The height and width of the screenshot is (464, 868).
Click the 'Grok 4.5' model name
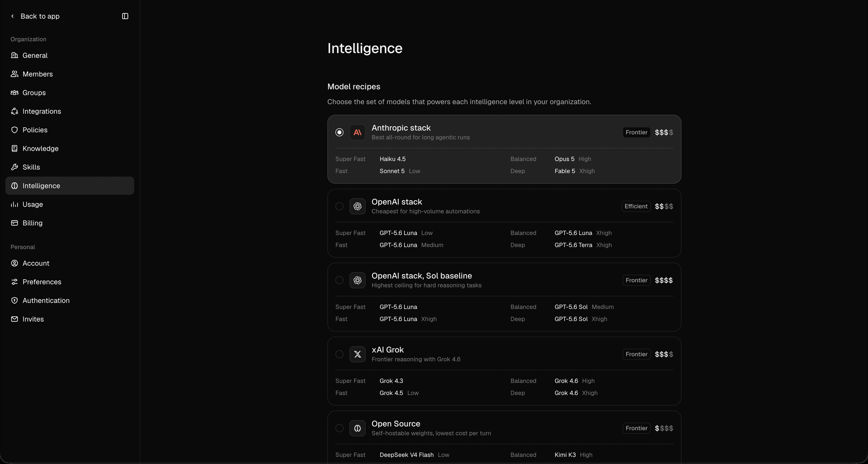point(391,393)
